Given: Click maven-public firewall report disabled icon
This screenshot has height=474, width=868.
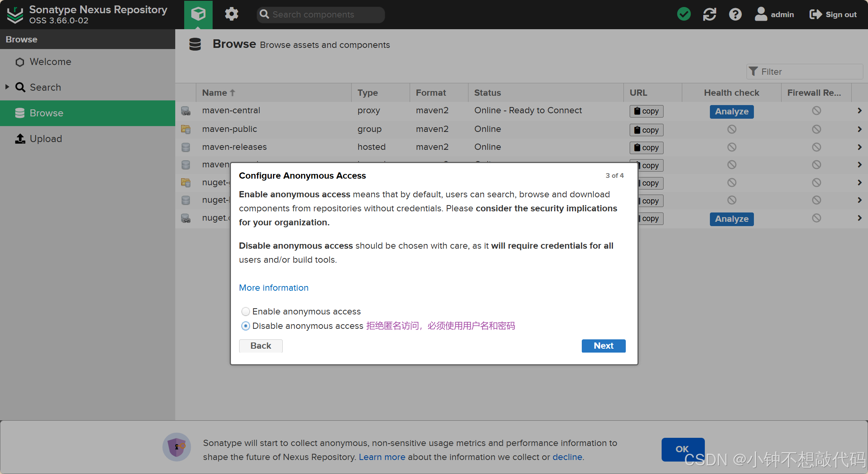Looking at the screenshot, I should pyautogui.click(x=817, y=129).
